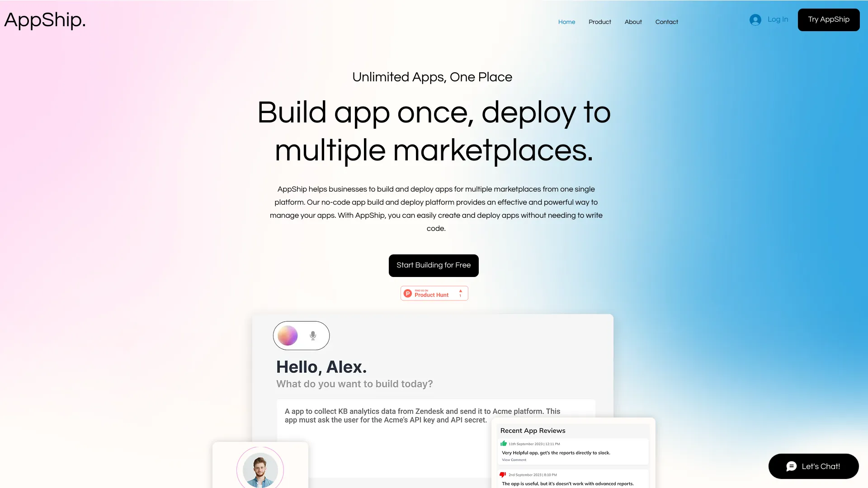The height and width of the screenshot is (488, 868).
Task: Click the Log In button
Action: pyautogui.click(x=769, y=19)
